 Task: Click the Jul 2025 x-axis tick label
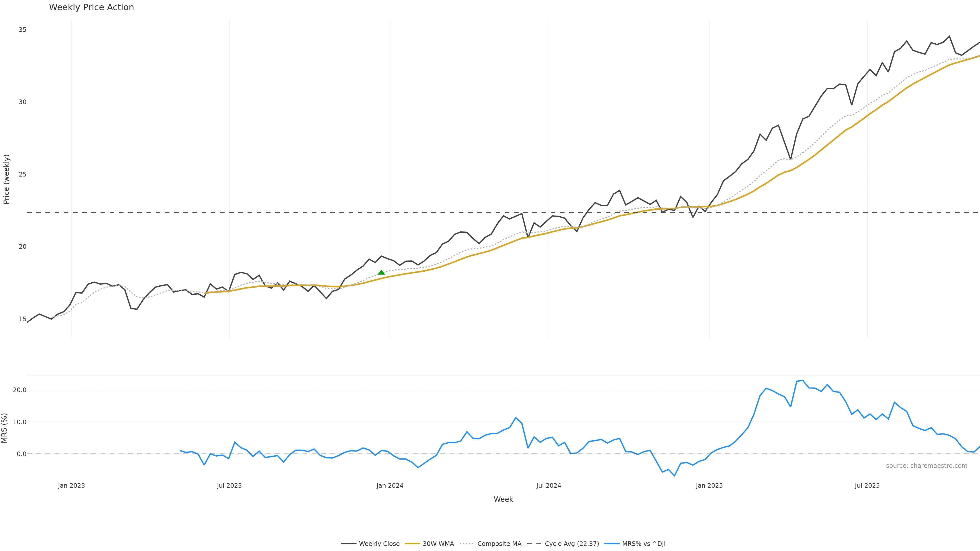pyautogui.click(x=867, y=486)
